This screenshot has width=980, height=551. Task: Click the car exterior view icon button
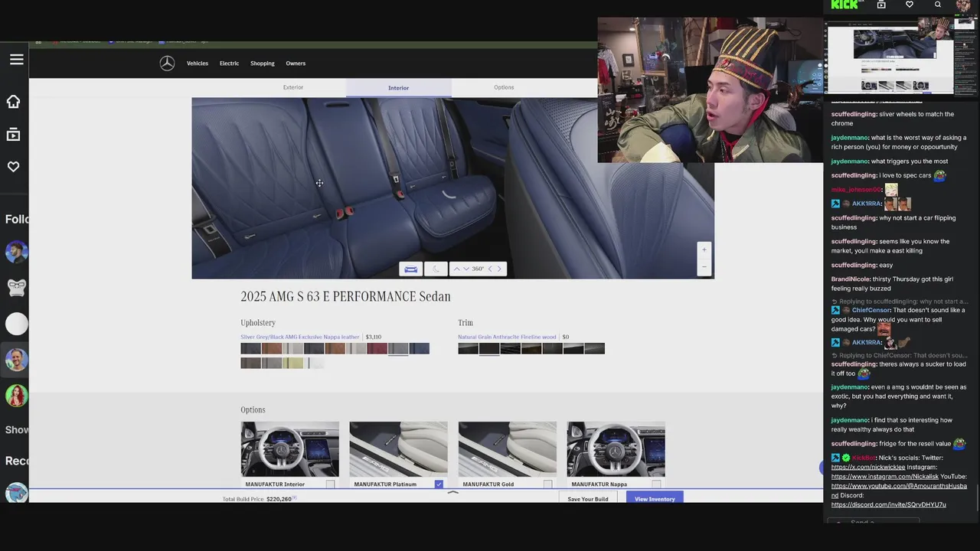point(410,269)
